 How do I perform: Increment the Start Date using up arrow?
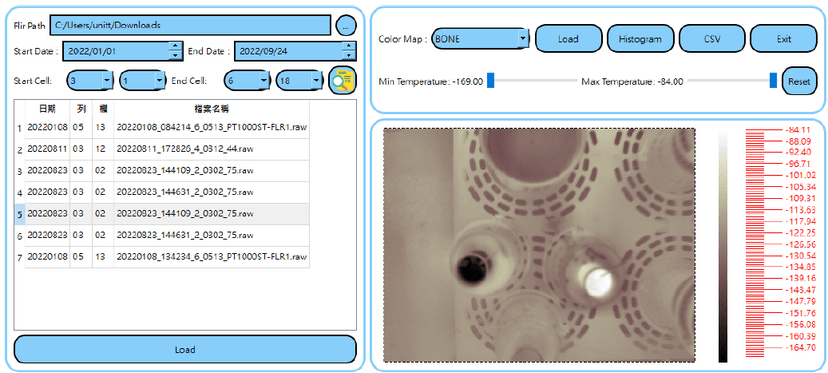[175, 46]
